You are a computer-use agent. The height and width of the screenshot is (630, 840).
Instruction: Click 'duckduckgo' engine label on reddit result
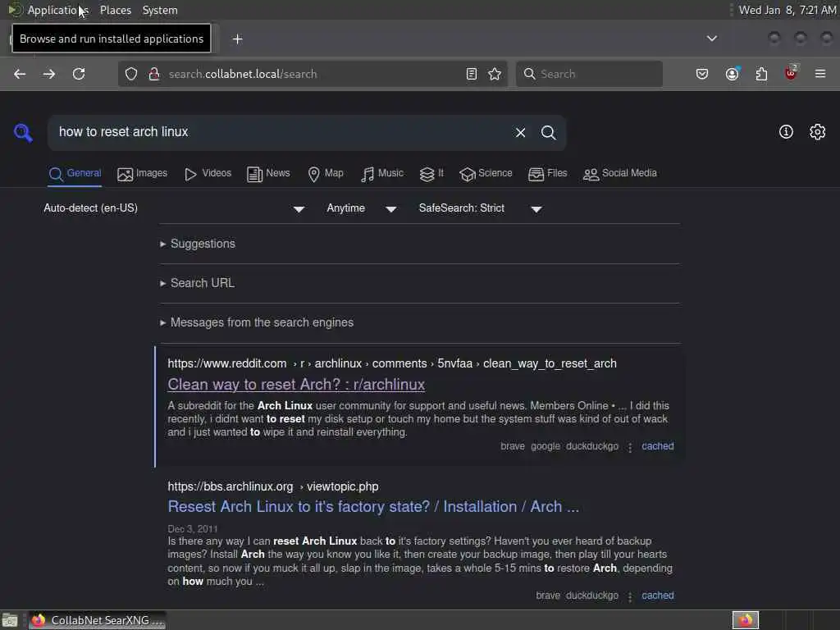[592, 446]
